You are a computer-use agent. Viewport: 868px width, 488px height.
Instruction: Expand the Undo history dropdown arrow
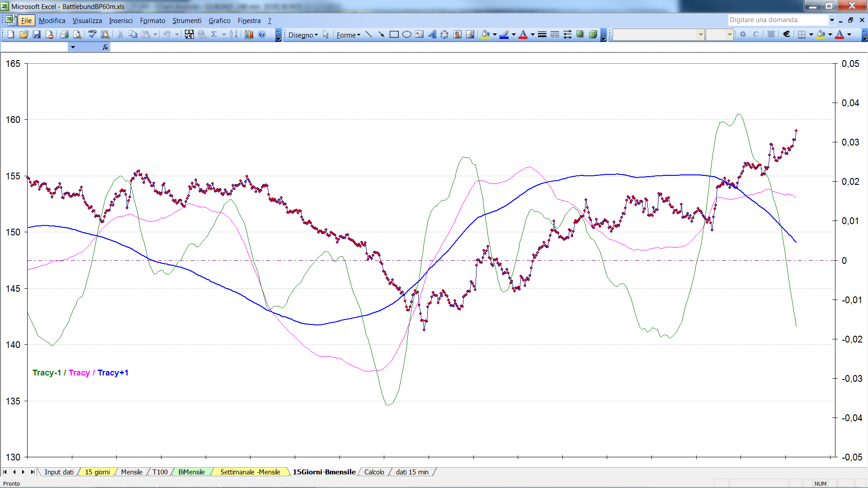(x=177, y=34)
